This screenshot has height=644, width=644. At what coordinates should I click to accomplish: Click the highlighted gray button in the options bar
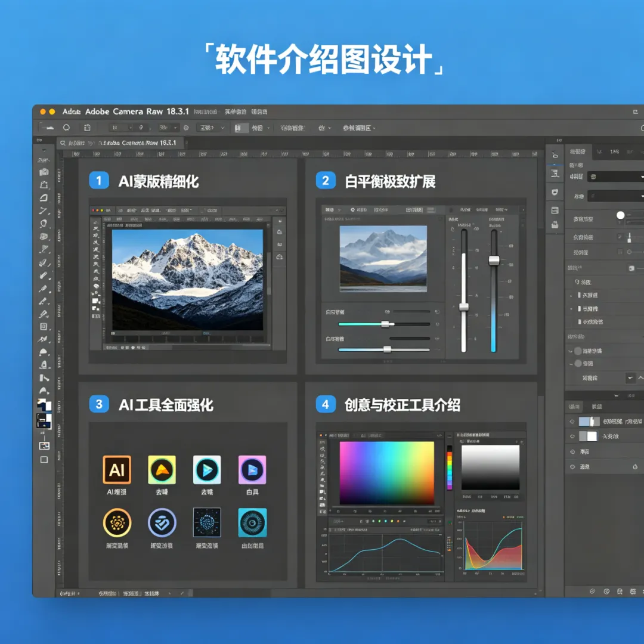(x=241, y=128)
